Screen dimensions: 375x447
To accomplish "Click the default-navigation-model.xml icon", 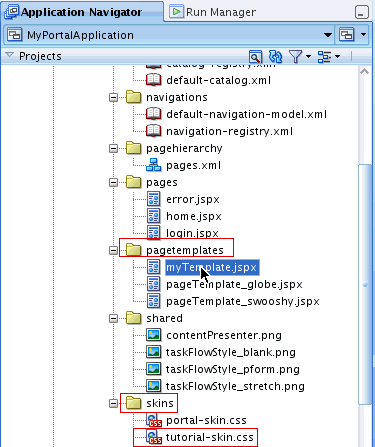I will tap(154, 114).
